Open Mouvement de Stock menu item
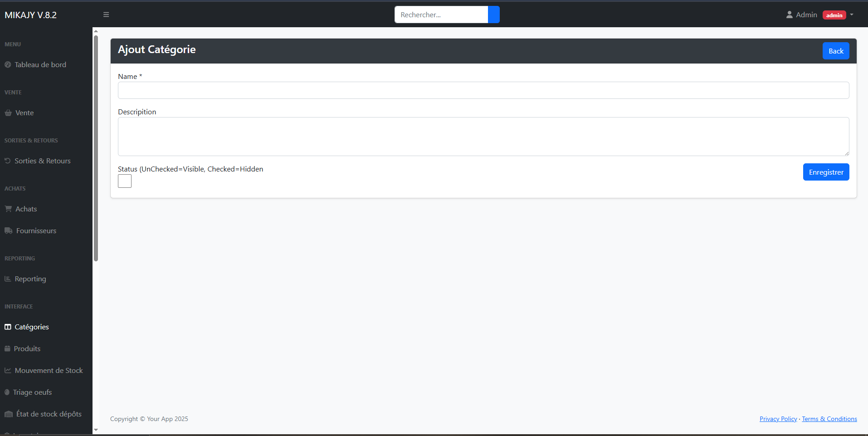This screenshot has height=436, width=868. 49,371
